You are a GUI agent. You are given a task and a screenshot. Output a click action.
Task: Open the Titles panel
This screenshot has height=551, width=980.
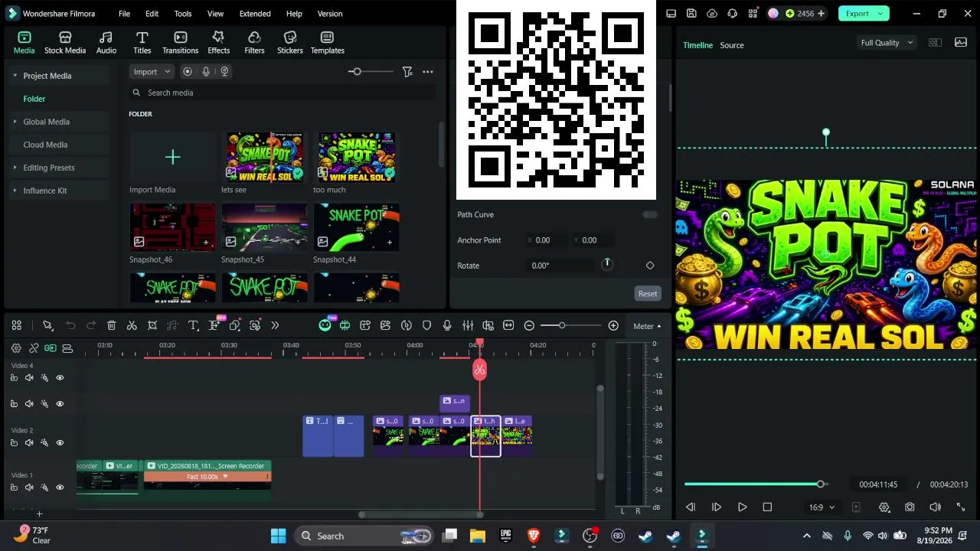click(142, 43)
